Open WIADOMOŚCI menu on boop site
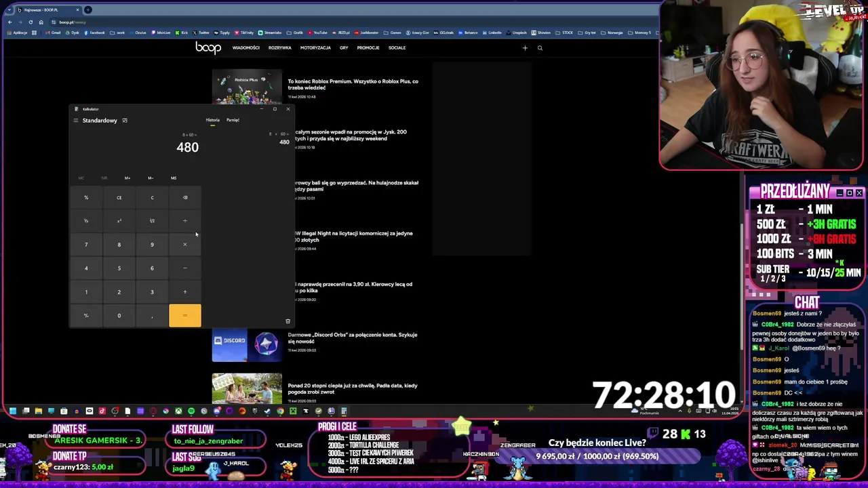Viewport: 868px width, 488px height. point(246,48)
